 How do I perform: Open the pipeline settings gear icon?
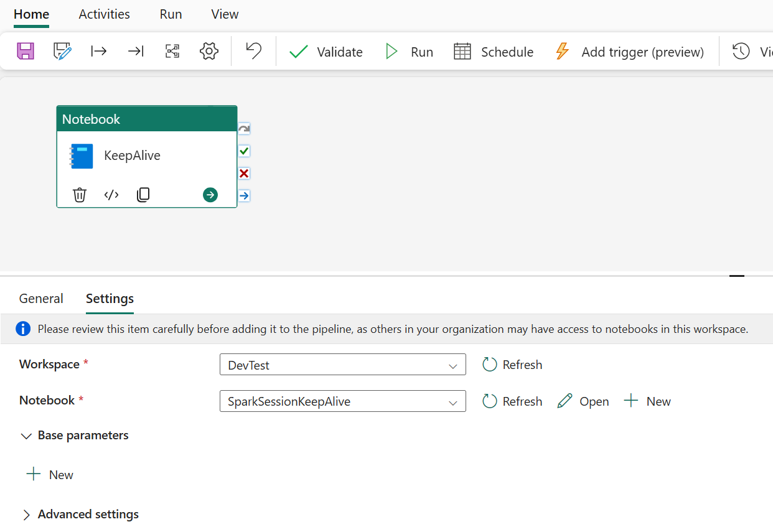(209, 51)
